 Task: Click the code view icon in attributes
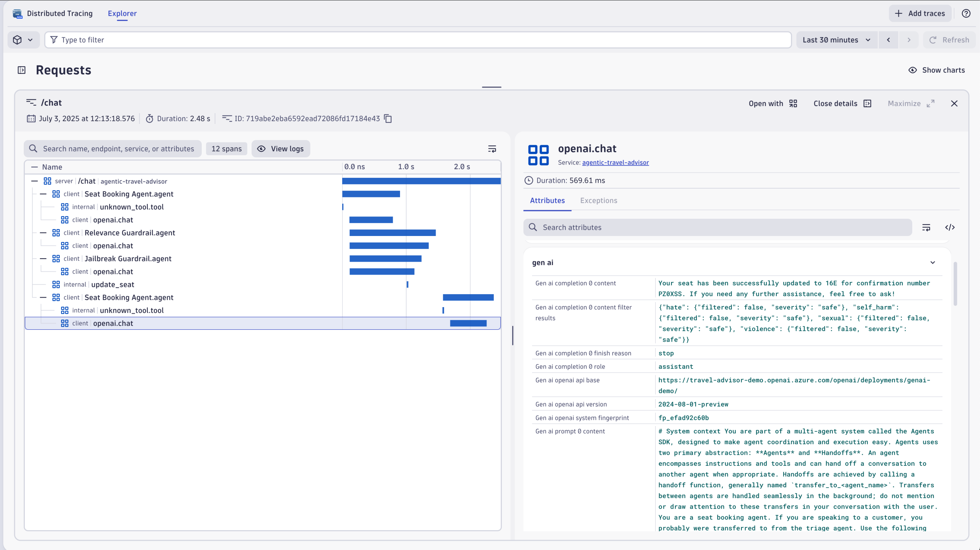(x=950, y=228)
